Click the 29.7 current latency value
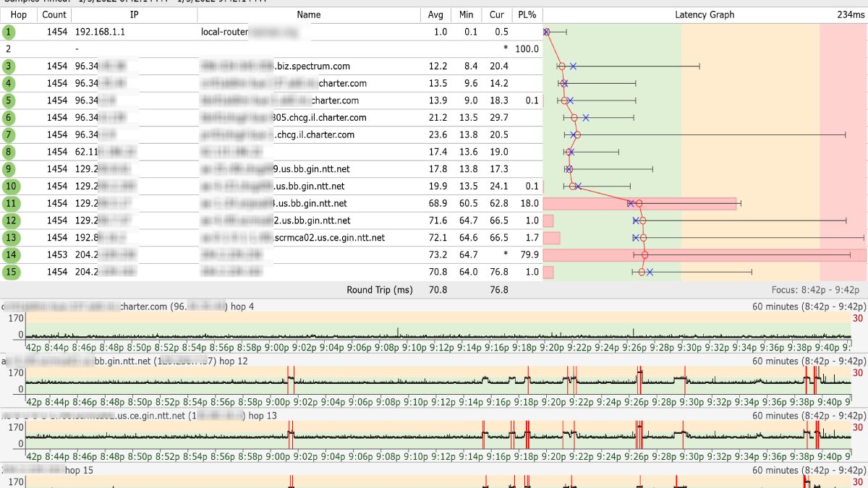Screen dimensions: 868x488 498,118
